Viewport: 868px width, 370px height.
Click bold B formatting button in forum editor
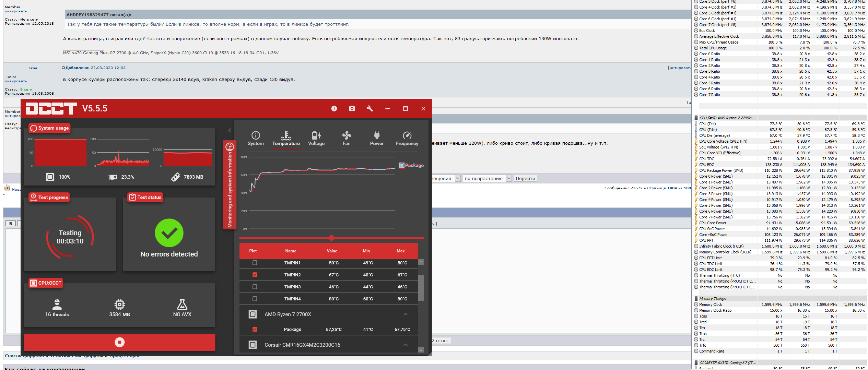[11, 223]
